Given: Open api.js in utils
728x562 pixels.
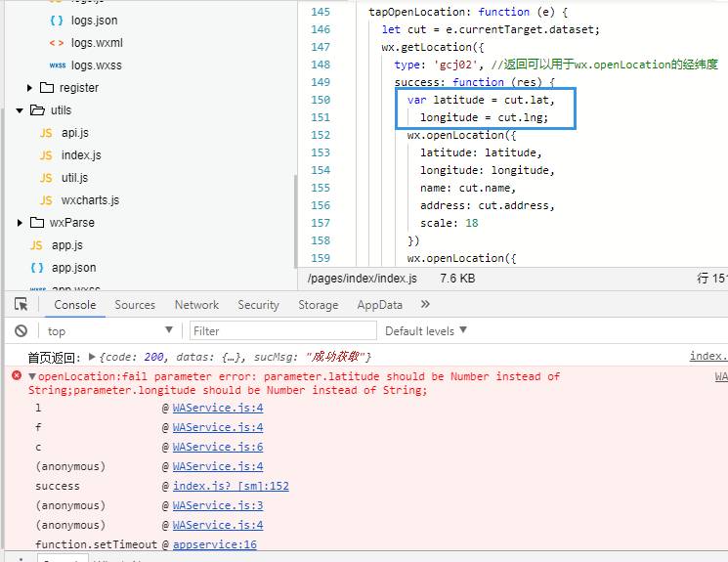Looking at the screenshot, I should pos(74,133).
